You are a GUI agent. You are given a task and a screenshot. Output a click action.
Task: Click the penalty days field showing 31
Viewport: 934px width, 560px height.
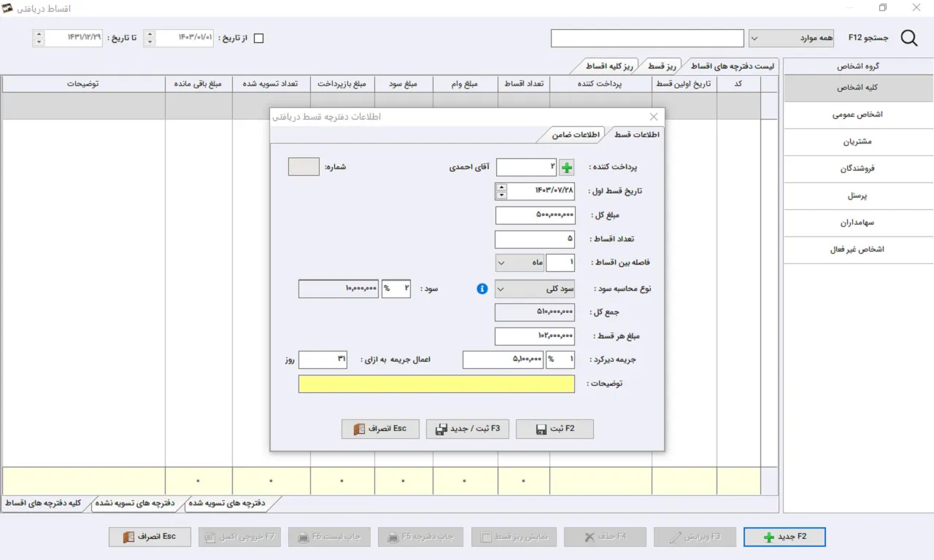[323, 359]
